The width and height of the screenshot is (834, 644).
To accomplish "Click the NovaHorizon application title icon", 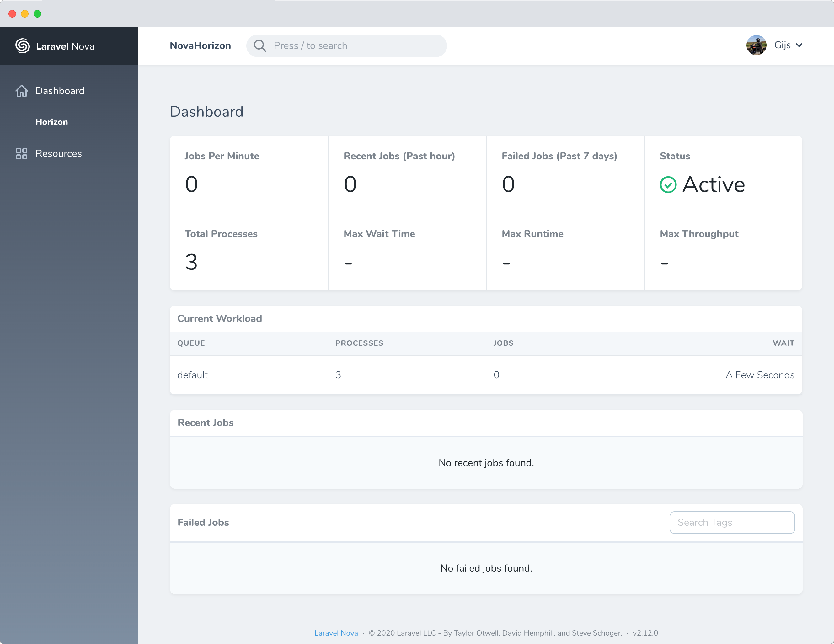I will (x=201, y=45).
